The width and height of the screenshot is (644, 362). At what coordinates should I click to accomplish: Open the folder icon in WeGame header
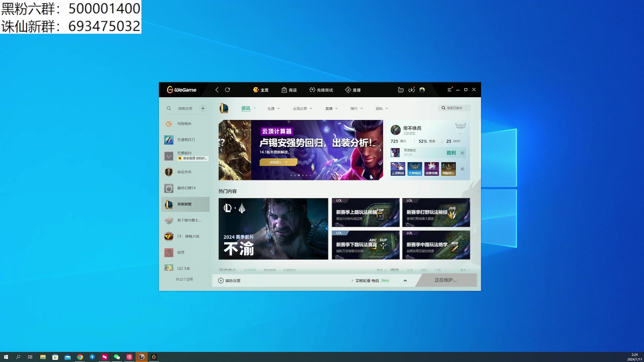tap(401, 90)
